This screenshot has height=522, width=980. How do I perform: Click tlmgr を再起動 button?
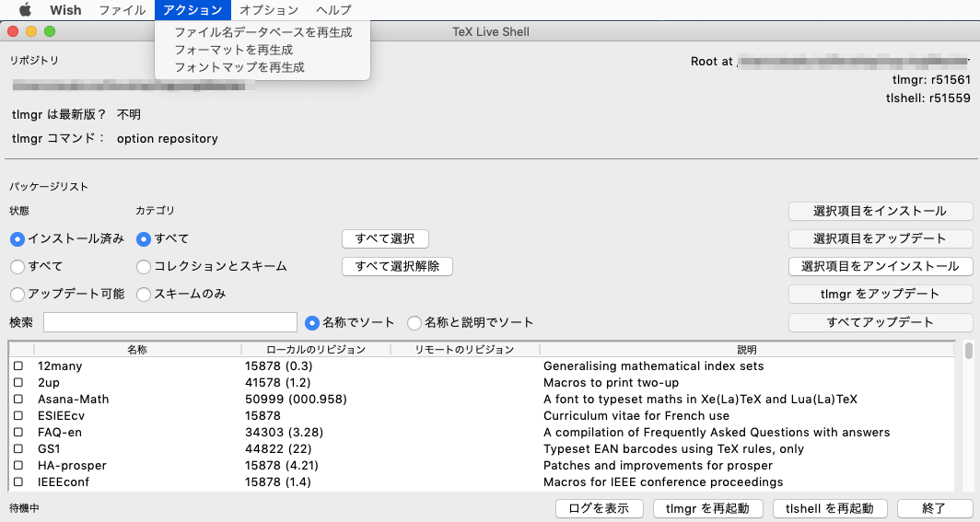(706, 508)
